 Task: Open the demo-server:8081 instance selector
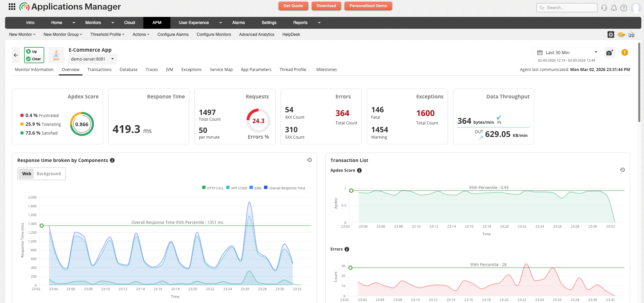click(93, 59)
